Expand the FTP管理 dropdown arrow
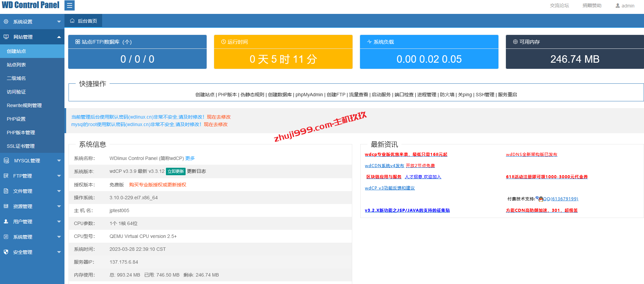644x284 pixels. point(59,176)
